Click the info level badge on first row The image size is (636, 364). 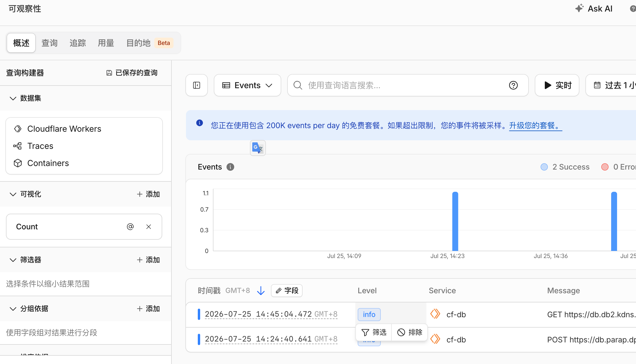(x=369, y=314)
